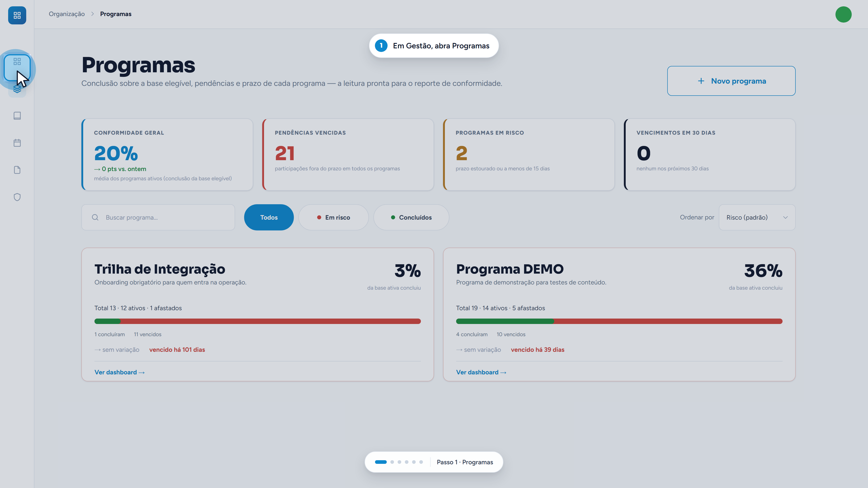Click Trilha de Integração progress bar
The image size is (868, 488).
257,321
